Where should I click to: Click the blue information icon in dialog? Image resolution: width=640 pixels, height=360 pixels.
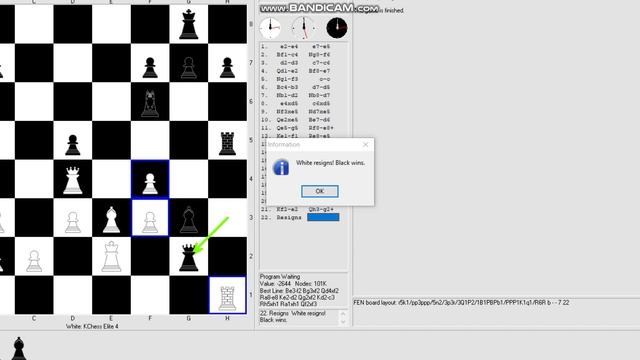[281, 167]
